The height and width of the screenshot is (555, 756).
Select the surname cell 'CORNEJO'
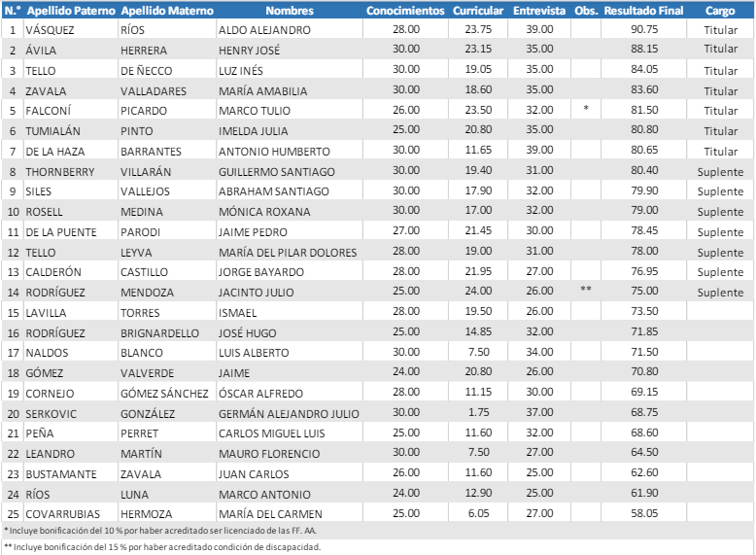pyautogui.click(x=50, y=394)
